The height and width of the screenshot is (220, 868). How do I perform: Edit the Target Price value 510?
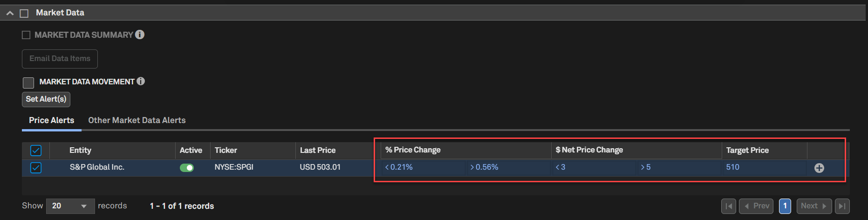click(x=732, y=167)
